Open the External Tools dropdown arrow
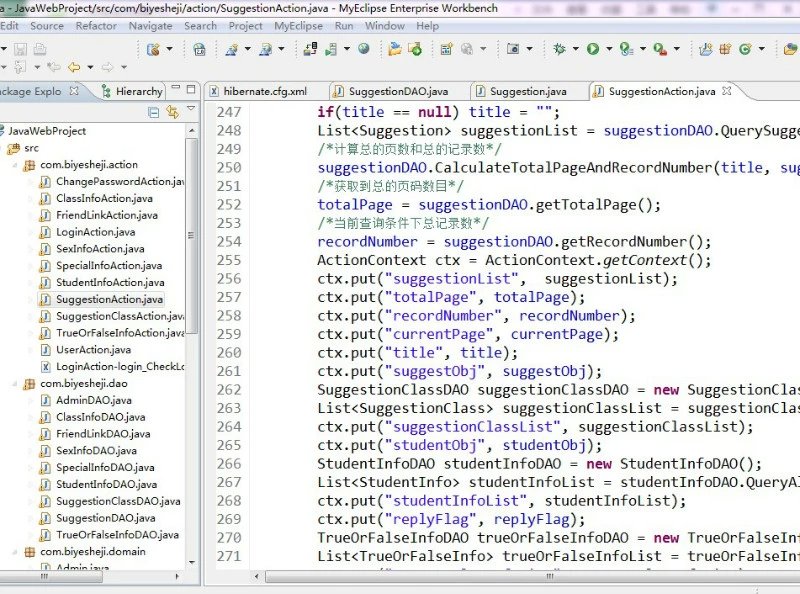 (677, 49)
